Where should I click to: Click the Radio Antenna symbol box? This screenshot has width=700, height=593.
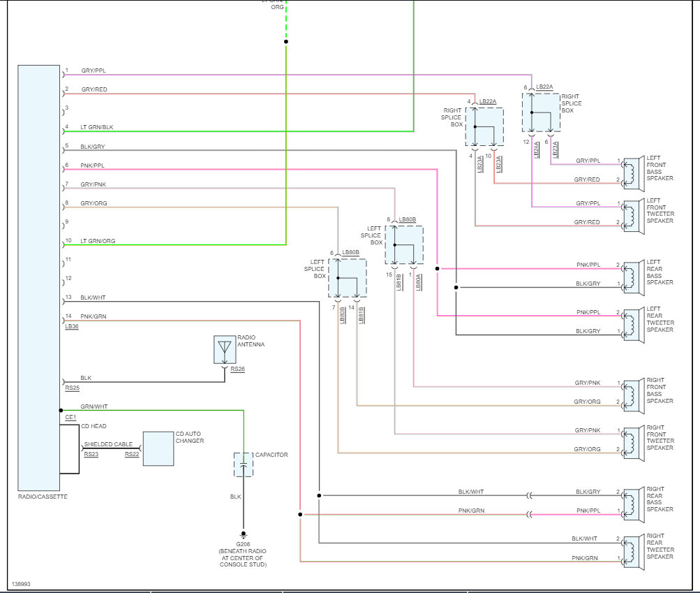click(x=225, y=350)
